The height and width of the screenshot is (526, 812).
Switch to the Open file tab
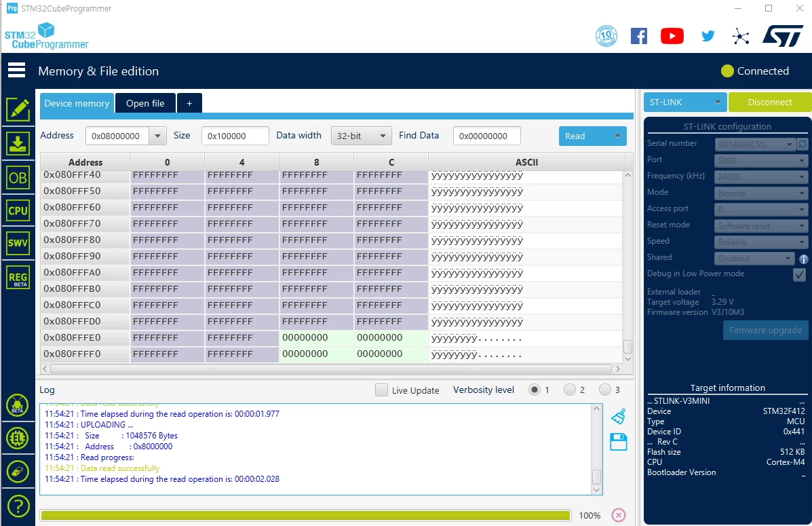click(145, 103)
